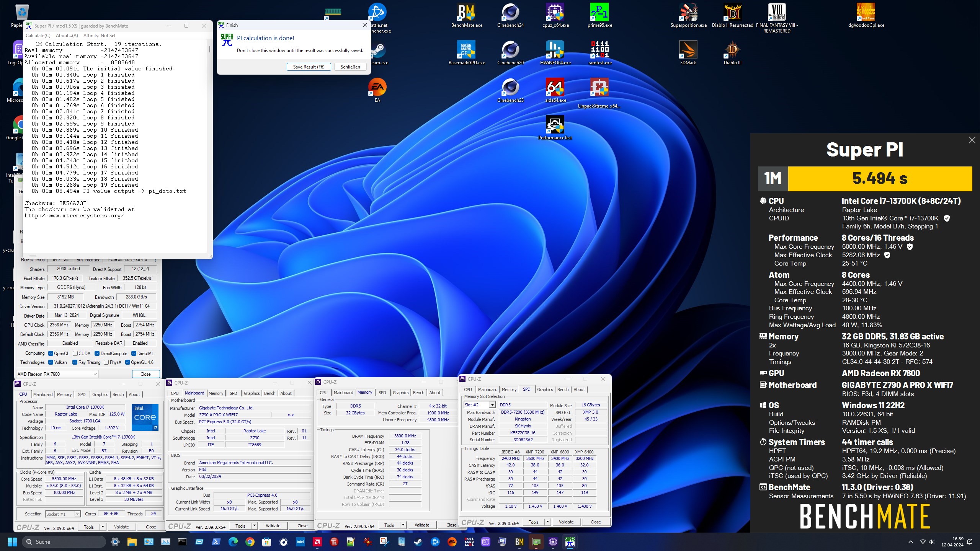Open Diablo II Resurrected shortcut
This screenshot has height=551, width=980.
pyautogui.click(x=732, y=16)
